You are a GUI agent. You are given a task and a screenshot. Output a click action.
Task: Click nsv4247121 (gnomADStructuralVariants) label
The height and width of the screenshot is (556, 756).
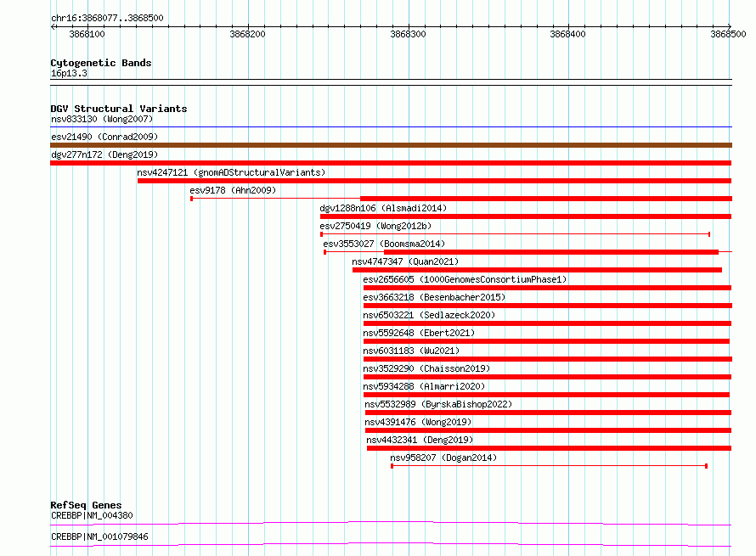tap(231, 172)
